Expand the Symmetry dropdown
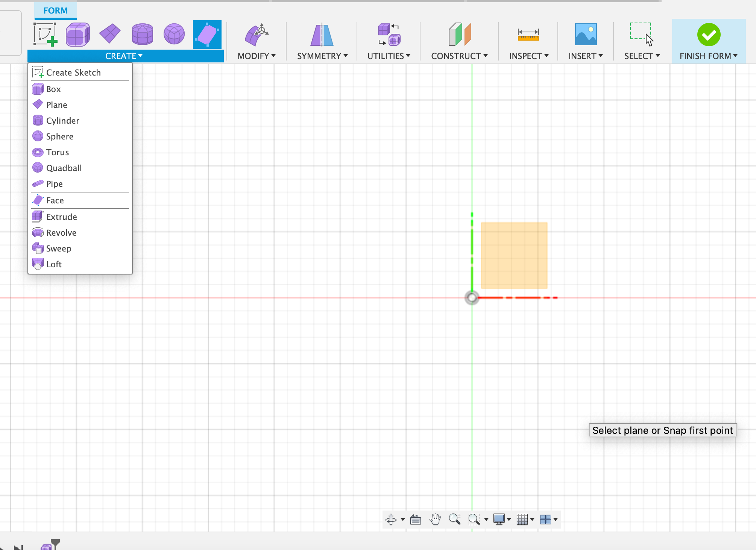 tap(322, 56)
